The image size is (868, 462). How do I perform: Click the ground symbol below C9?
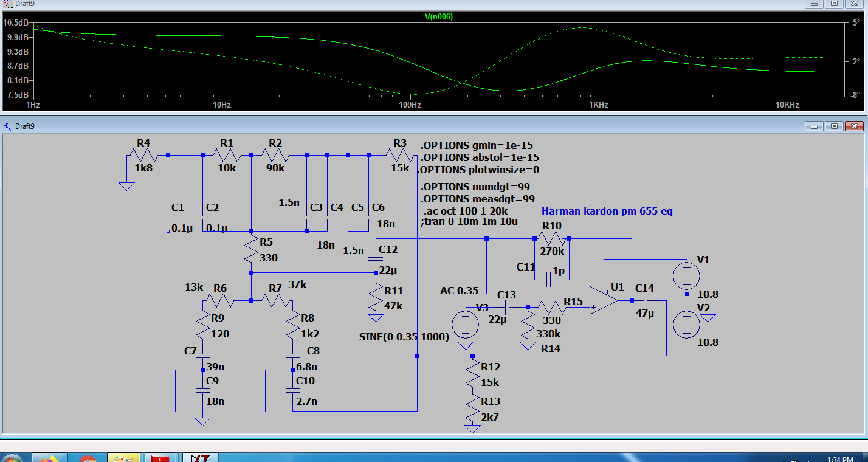202,421
